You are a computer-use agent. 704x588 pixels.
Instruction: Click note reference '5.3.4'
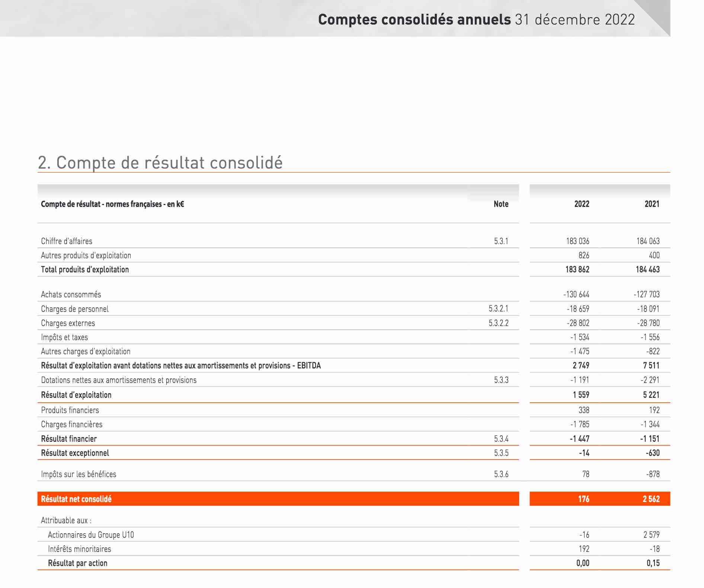[501, 439]
